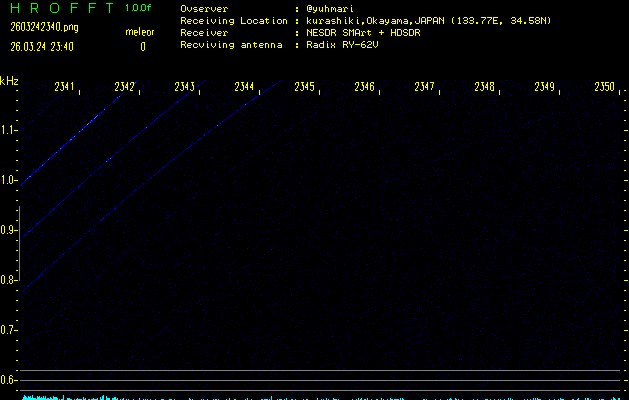
Task: Click the 0.8 kHz frequency label
Action: [x=9, y=280]
